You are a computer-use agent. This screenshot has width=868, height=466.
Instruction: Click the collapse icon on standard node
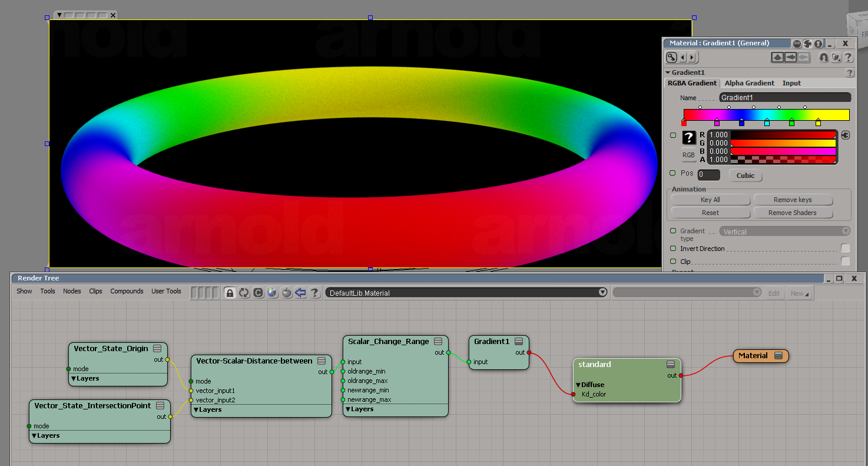pos(671,365)
